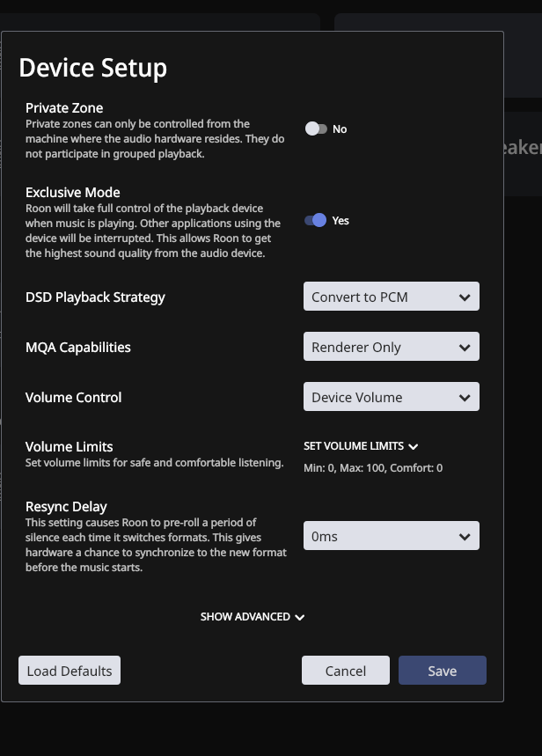Expand SHOW ADVANCED settings

click(245, 617)
